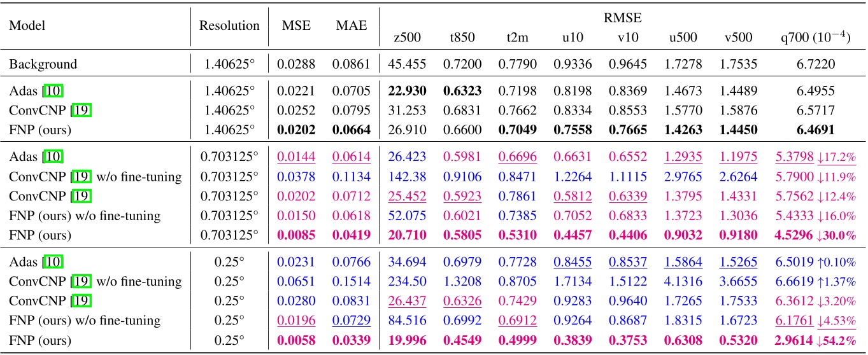Select the RMSE group header
868x355 pixels.
click(622, 18)
